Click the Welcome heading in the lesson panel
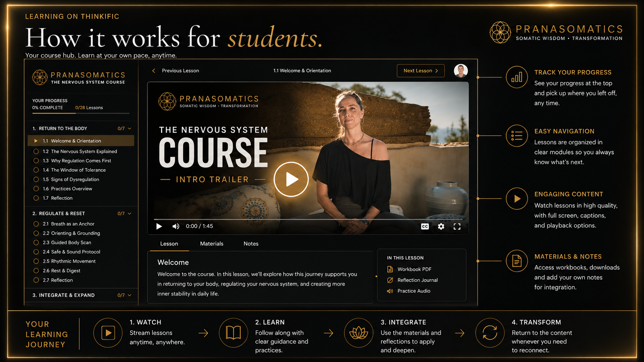 coord(173,262)
